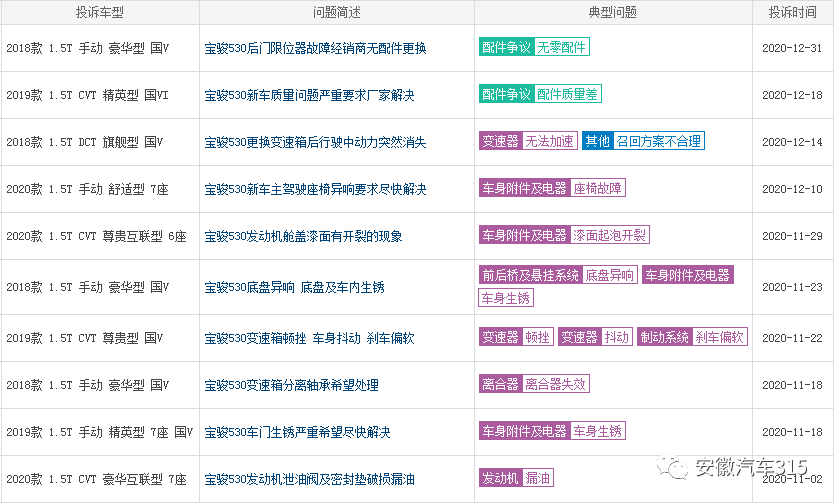The image size is (834, 503).
Task: Click the date 2020-12-18
Action: coord(792,95)
